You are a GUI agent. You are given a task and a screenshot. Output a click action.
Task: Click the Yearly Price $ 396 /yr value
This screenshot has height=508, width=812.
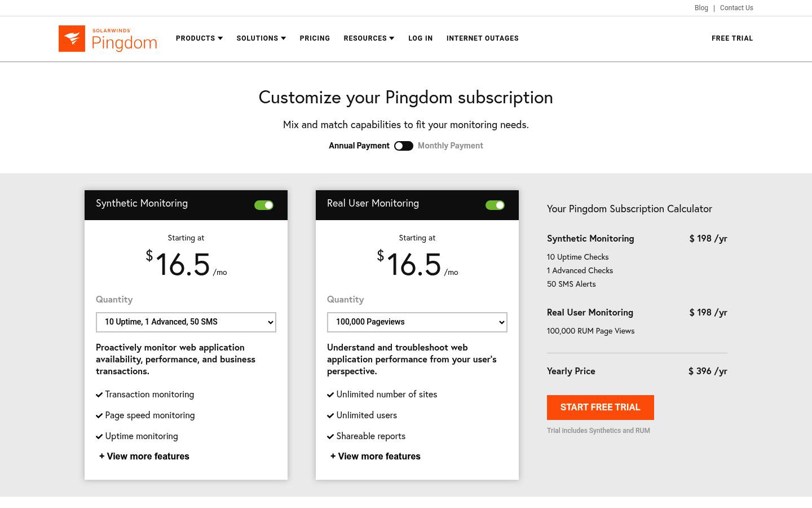pos(708,371)
